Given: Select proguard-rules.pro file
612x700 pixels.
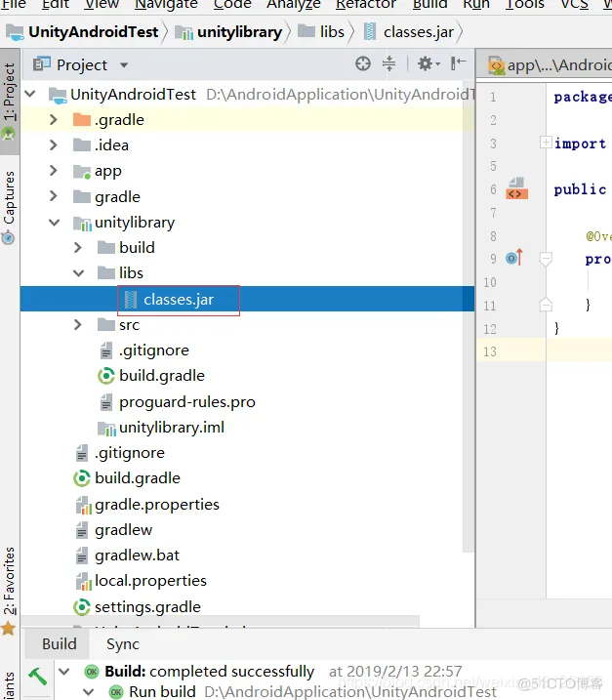Looking at the screenshot, I should tap(187, 402).
